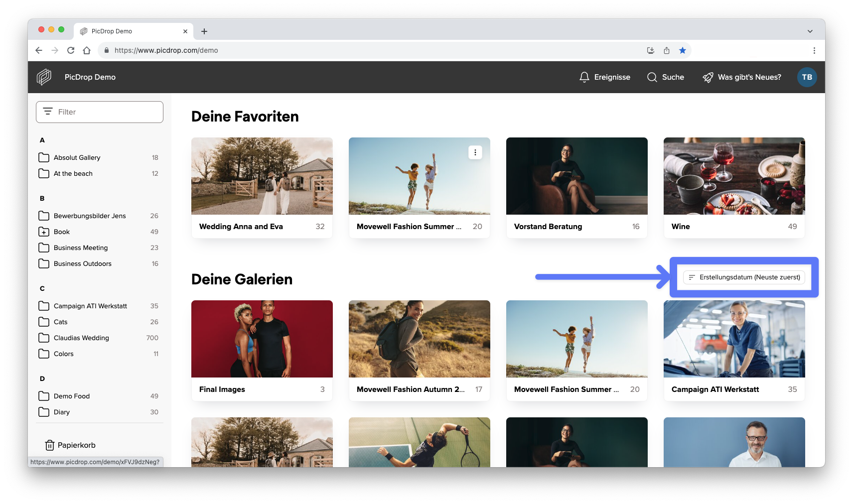The width and height of the screenshot is (853, 504).
Task: Open TB user avatar menu
Action: 807,77
